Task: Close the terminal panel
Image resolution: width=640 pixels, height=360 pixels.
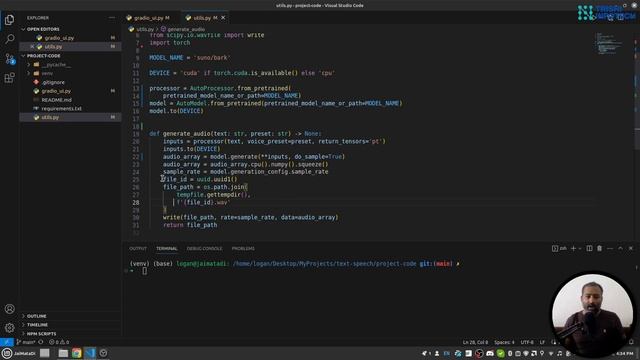Action: coord(631,248)
